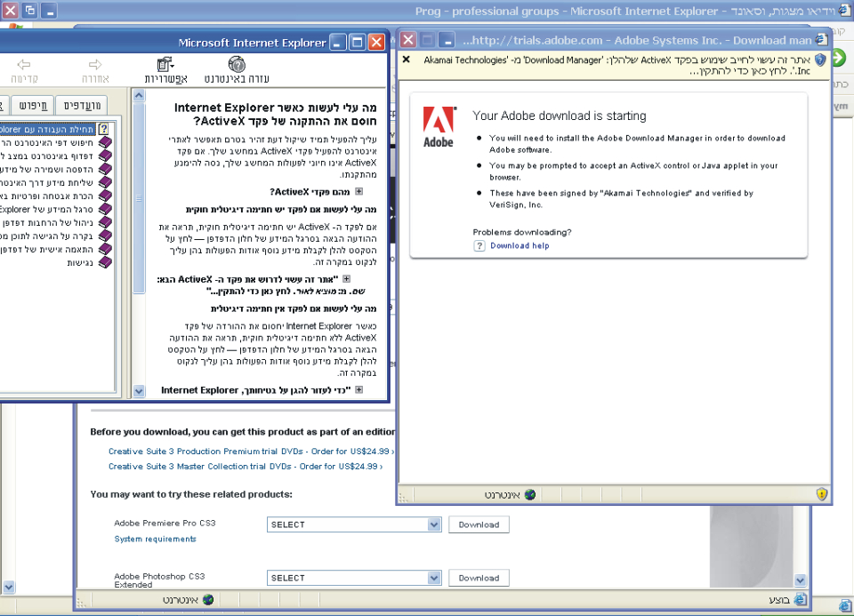
Task: Click the Adobe logo in download popup
Action: 439,127
